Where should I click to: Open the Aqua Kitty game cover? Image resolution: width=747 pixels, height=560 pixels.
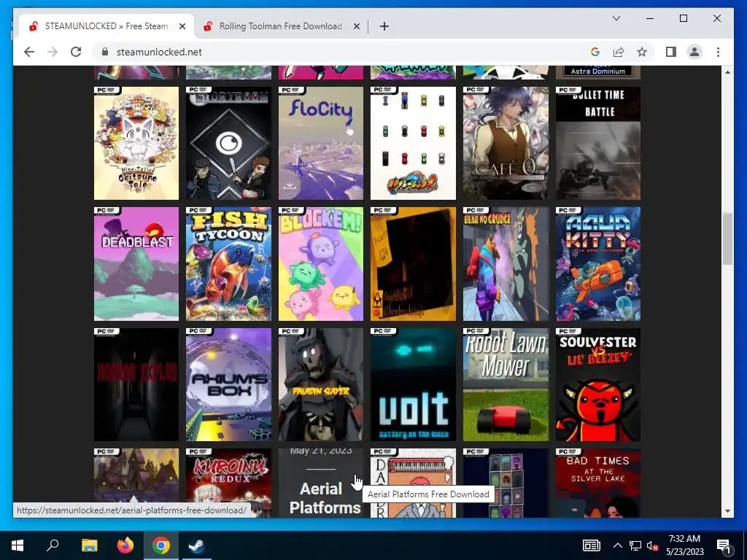(x=598, y=263)
